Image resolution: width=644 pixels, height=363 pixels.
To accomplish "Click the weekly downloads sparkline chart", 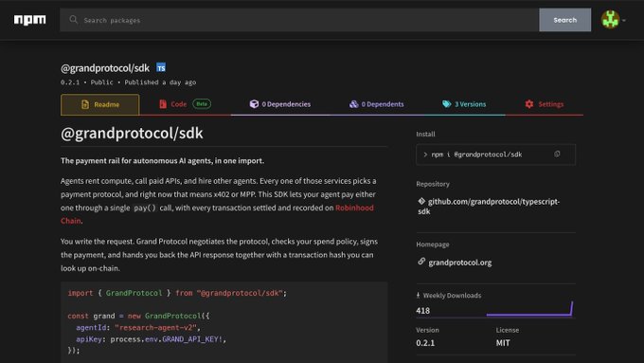I will coord(529,309).
